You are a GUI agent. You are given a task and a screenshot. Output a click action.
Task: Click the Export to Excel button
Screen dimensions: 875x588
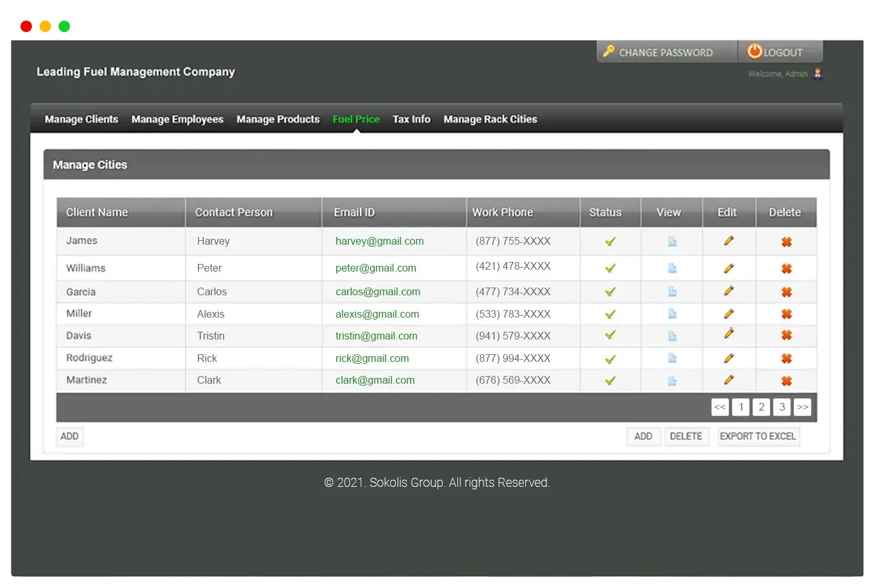click(x=758, y=436)
